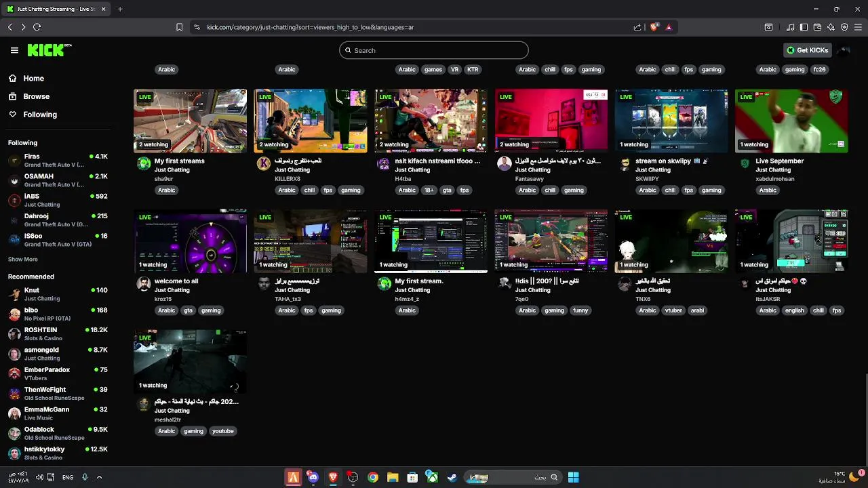The image size is (868, 488).
Task: Go back in the browser
Action: [x=9, y=27]
